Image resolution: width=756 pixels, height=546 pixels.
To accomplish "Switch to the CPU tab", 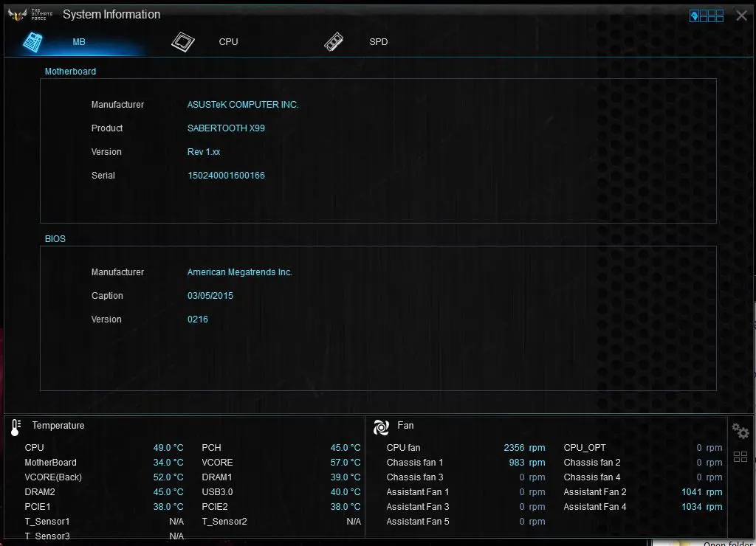I will (228, 42).
